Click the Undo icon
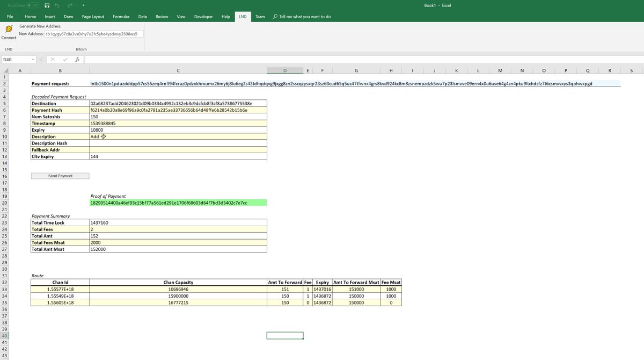This screenshot has width=644, height=360. click(x=57, y=5)
